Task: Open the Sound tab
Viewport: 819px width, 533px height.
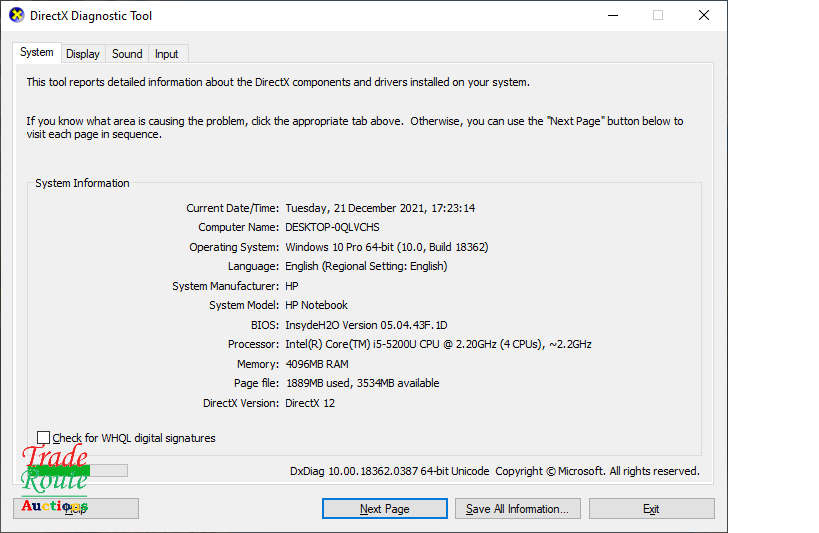Action: (x=127, y=54)
